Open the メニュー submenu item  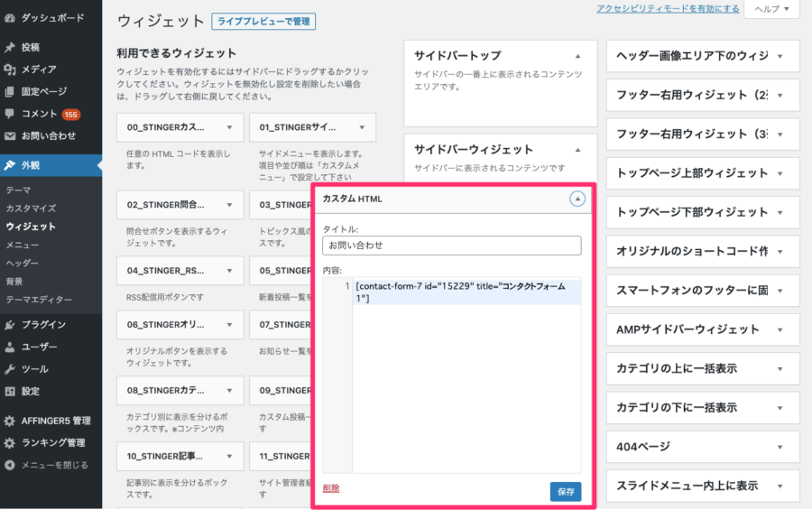[x=23, y=245]
